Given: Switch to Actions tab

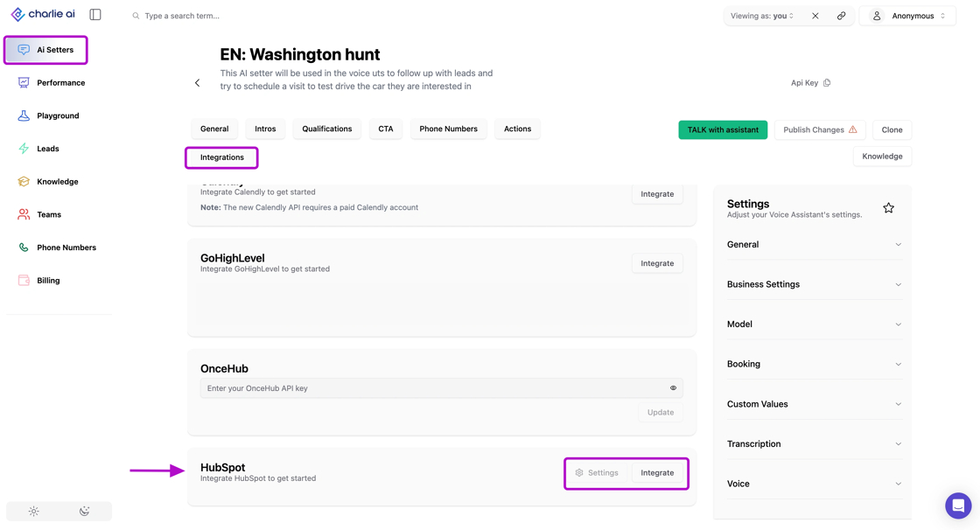Looking at the screenshot, I should [x=517, y=129].
